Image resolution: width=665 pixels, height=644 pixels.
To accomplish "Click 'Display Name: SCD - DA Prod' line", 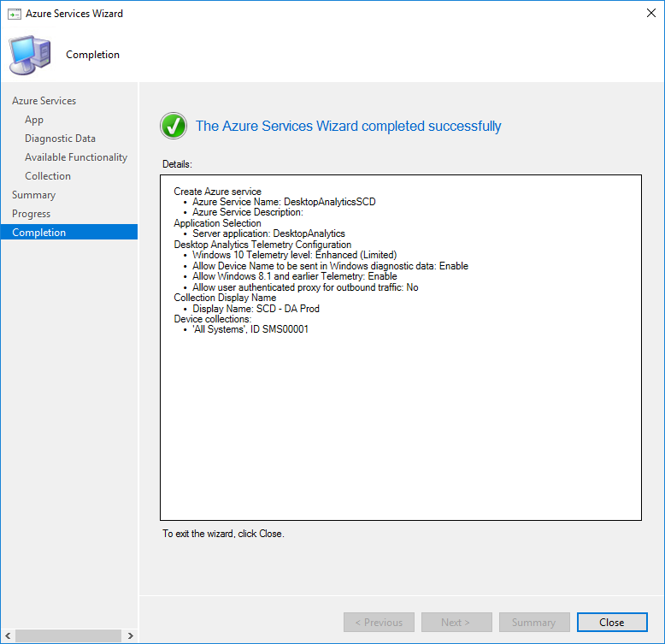I will coord(256,309).
